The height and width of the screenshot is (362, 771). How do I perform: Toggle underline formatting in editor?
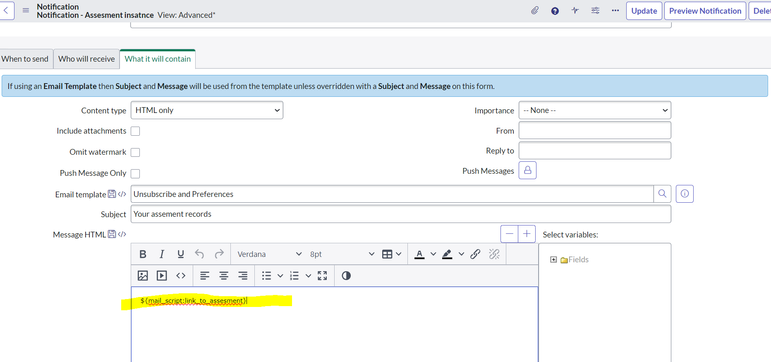(180, 254)
